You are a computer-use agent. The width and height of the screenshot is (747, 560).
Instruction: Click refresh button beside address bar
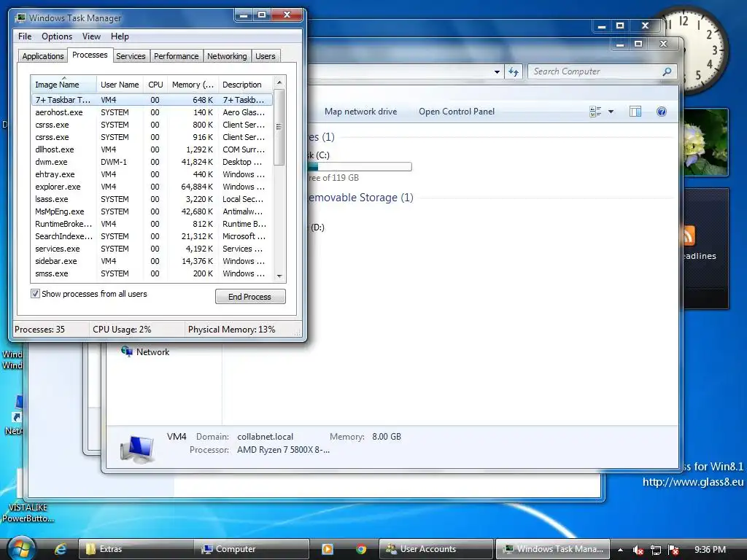coord(513,72)
